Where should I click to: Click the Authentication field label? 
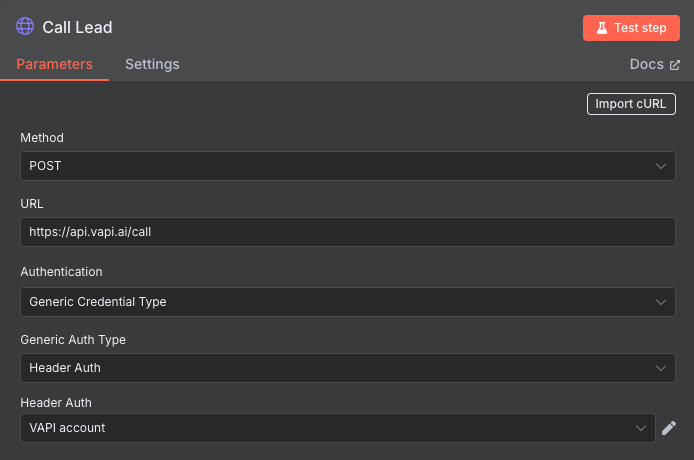point(61,272)
